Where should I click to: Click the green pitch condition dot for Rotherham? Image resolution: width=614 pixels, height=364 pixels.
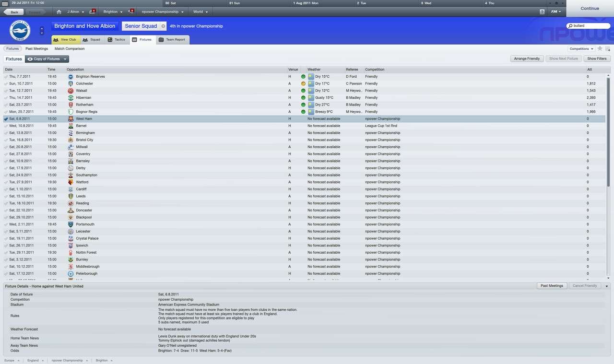click(303, 105)
